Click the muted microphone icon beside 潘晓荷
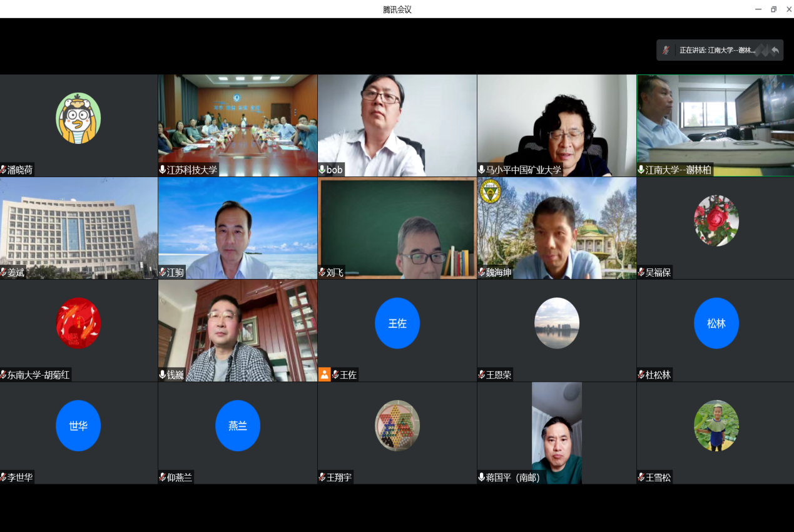The height and width of the screenshot is (532, 794). 4,170
